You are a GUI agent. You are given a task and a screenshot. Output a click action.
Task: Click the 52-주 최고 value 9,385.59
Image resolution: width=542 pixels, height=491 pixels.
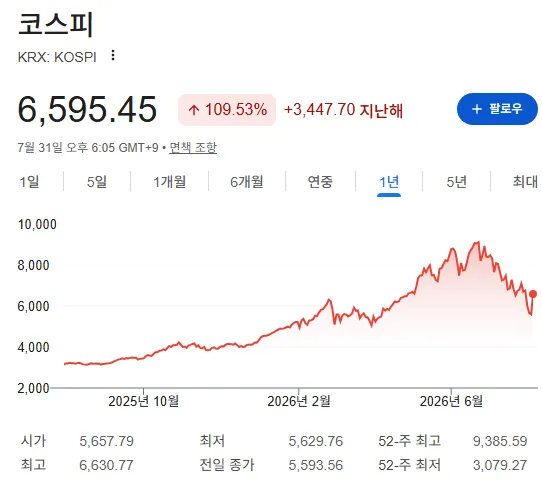tap(500, 441)
